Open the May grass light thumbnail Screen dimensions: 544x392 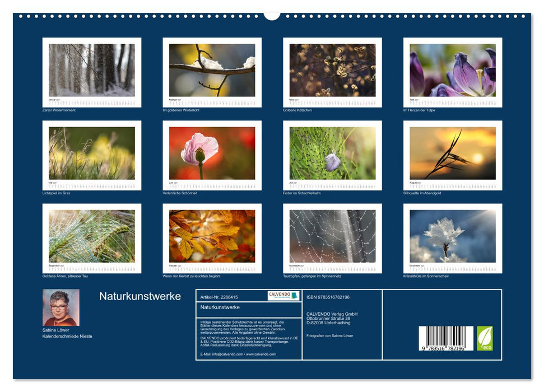92,156
